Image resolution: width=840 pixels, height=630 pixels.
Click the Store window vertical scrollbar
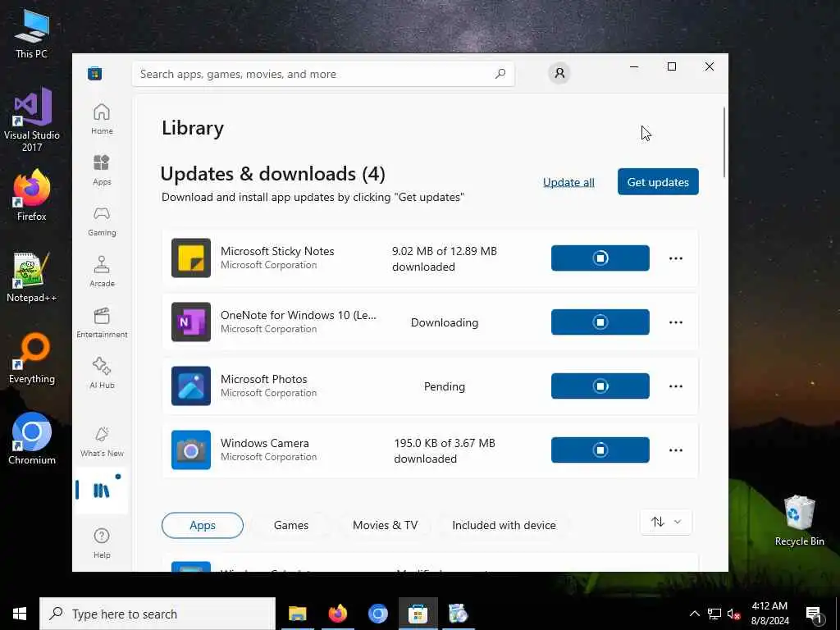[x=724, y=142]
